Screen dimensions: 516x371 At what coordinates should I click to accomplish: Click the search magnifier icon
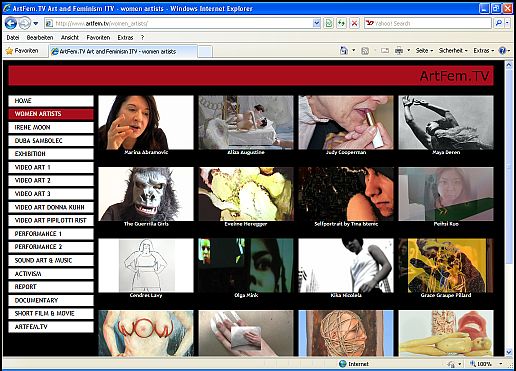[499, 23]
